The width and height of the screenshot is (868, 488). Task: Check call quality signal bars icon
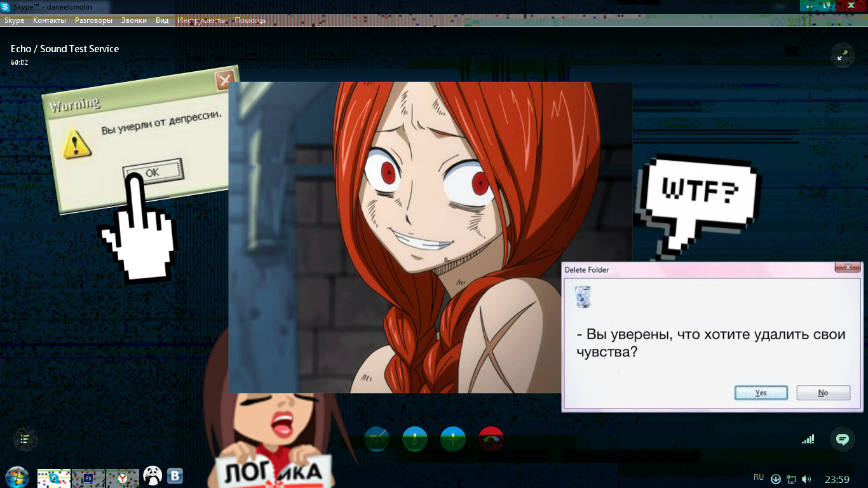[x=808, y=439]
